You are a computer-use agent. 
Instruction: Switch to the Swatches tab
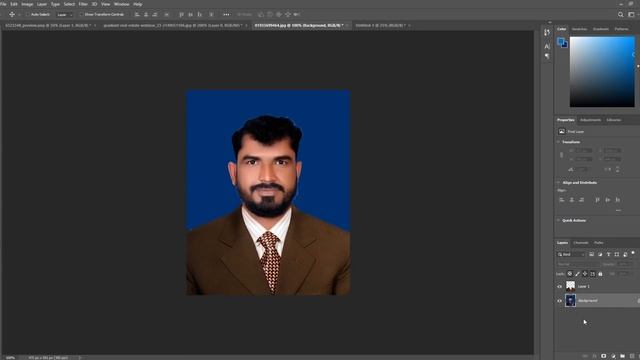click(x=579, y=29)
